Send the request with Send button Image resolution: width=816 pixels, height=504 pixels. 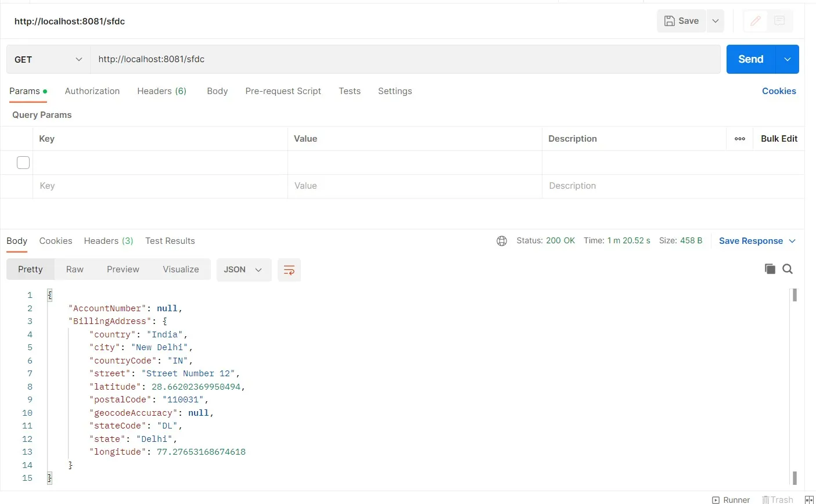point(751,59)
